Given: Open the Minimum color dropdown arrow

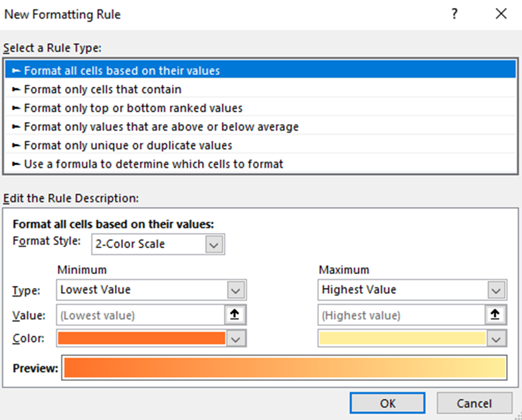Looking at the screenshot, I should 235,338.
